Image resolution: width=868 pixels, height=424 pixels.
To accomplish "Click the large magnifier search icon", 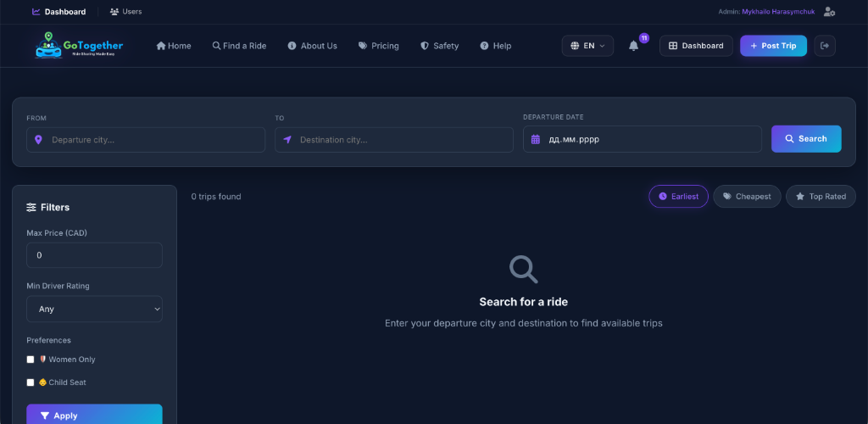I will pyautogui.click(x=523, y=270).
